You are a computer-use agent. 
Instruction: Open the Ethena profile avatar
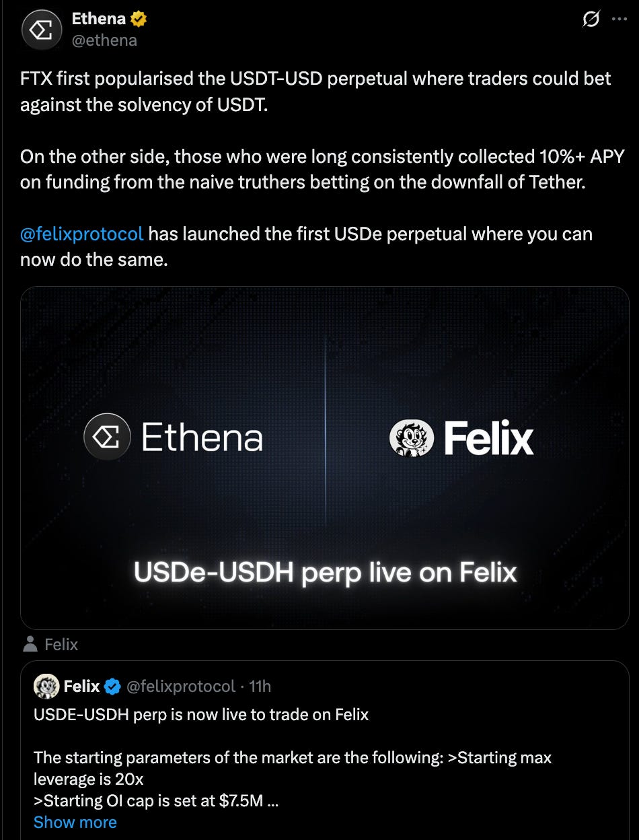(x=42, y=30)
